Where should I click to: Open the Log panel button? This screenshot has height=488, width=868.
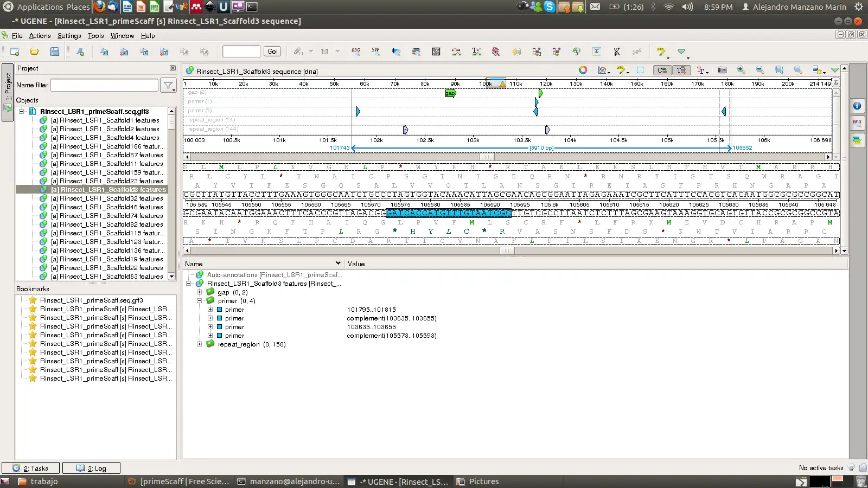tap(91, 468)
